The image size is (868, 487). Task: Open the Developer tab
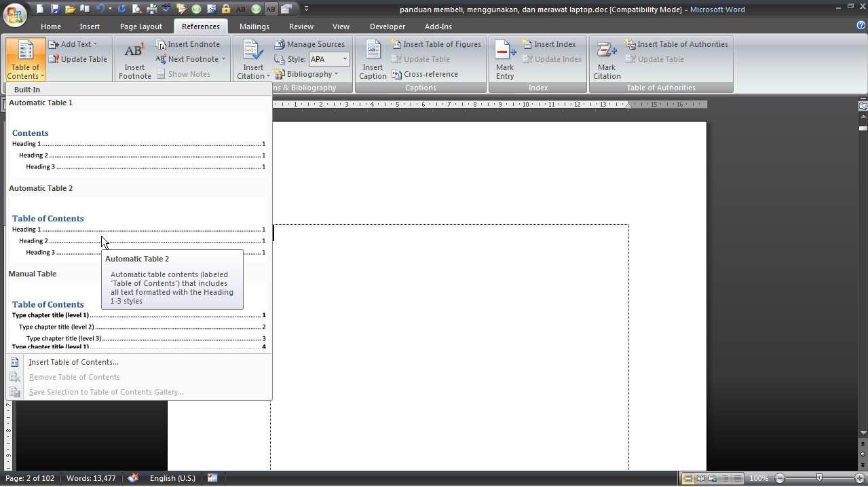tap(388, 26)
